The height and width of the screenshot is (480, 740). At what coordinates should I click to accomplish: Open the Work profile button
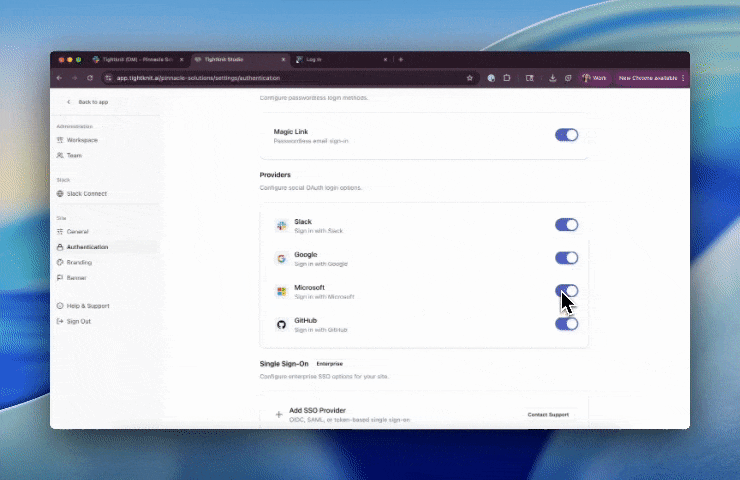point(594,78)
